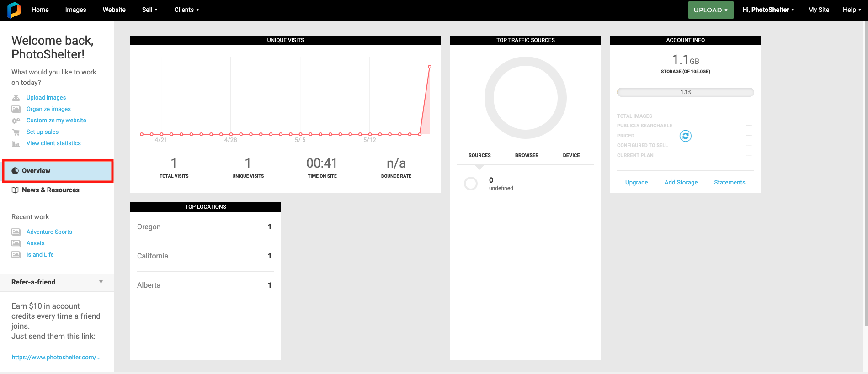Click the Oregon location row

click(206, 227)
